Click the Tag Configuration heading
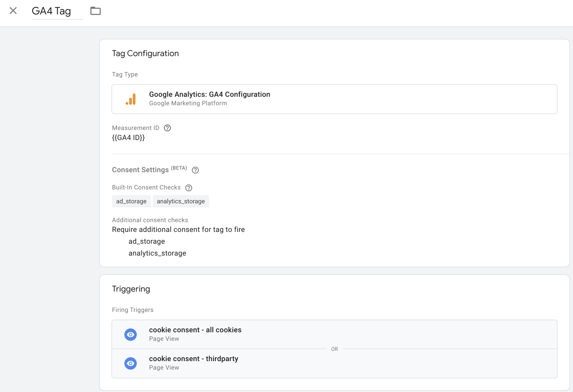Viewport: 573px width, 392px height. pos(146,53)
